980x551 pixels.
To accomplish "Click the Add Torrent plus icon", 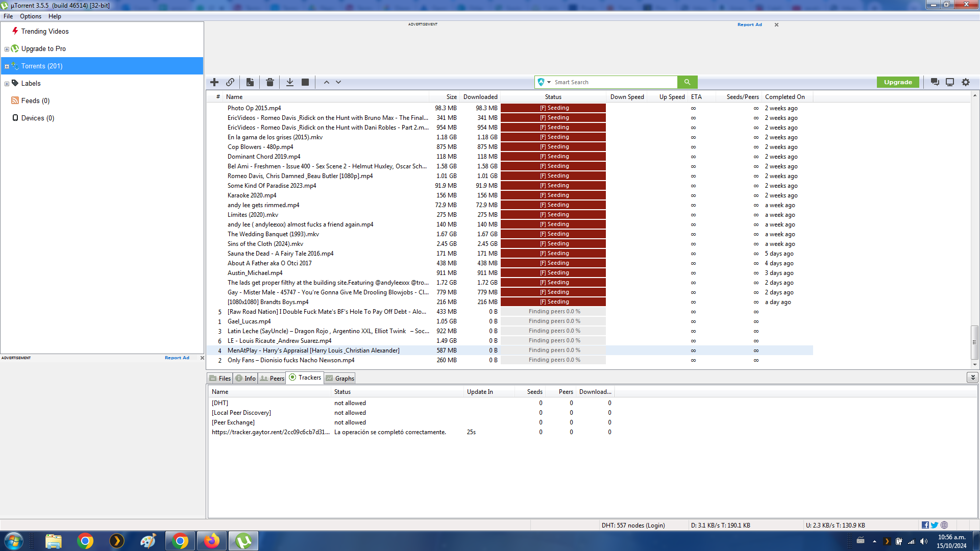I will click(214, 82).
